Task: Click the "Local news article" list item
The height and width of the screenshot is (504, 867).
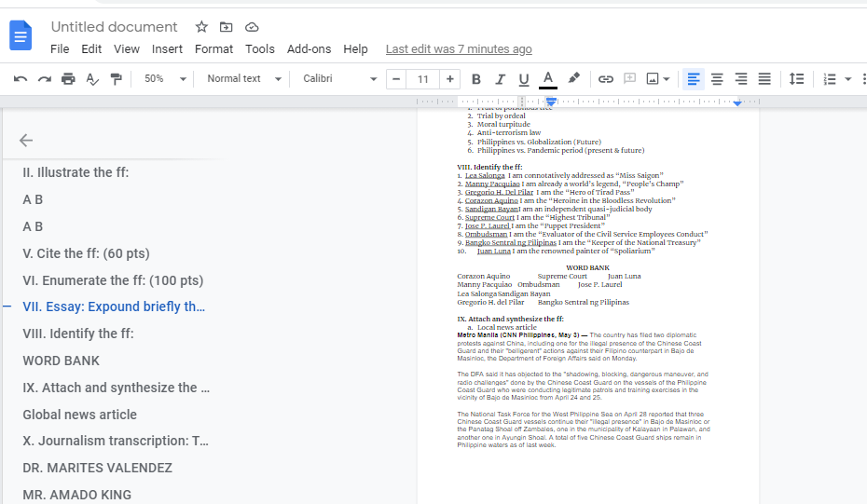Action: (x=506, y=327)
